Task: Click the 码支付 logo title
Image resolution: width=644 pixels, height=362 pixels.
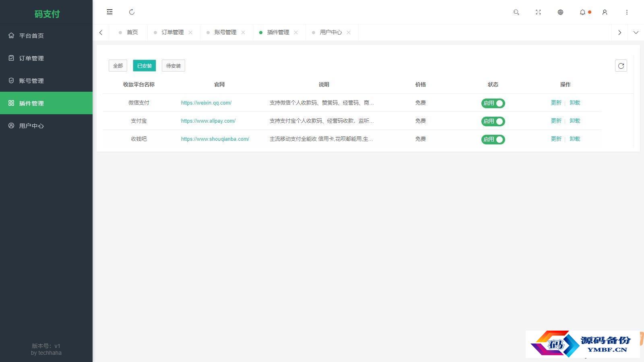Action: pos(47,14)
